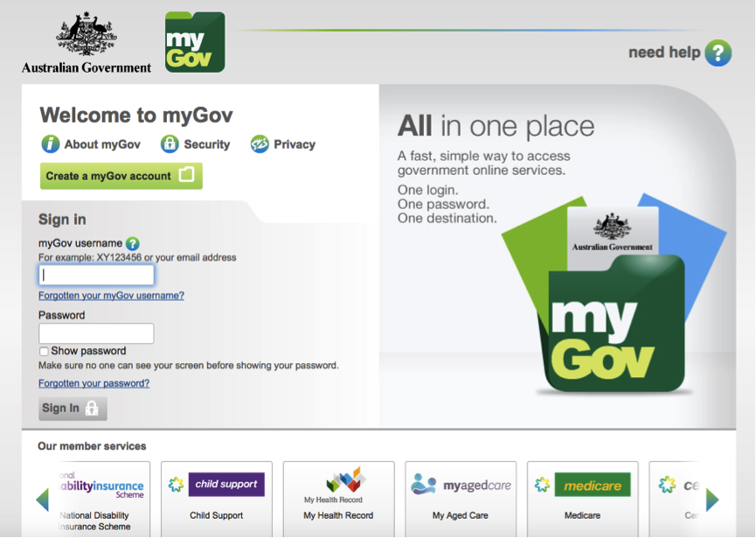Open the About myGov info icon
This screenshot has height=538, width=756.
click(x=50, y=143)
